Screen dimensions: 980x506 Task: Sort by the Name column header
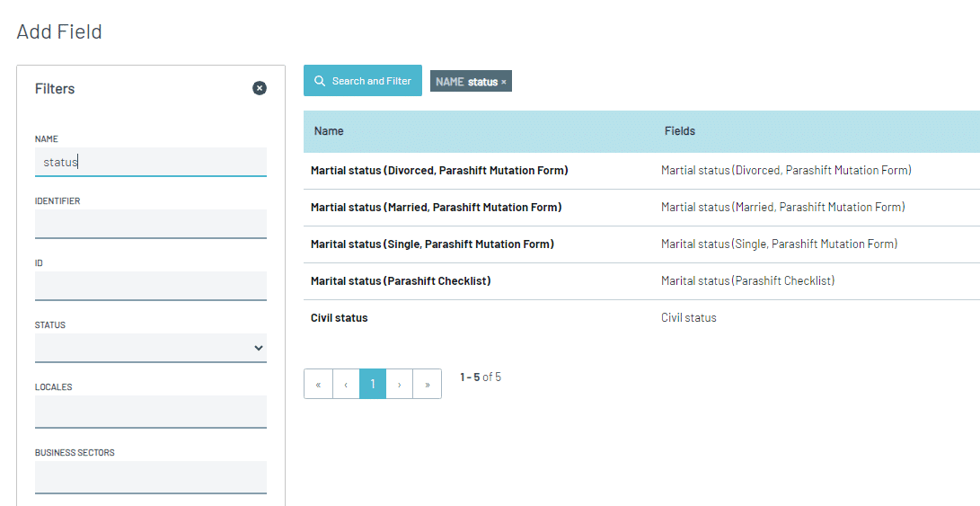329,130
